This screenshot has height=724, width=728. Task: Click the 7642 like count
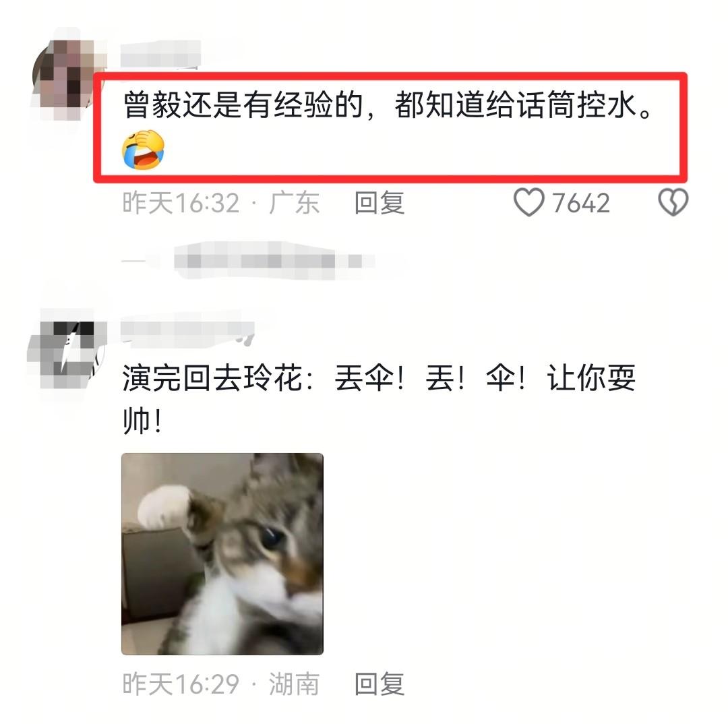581,203
